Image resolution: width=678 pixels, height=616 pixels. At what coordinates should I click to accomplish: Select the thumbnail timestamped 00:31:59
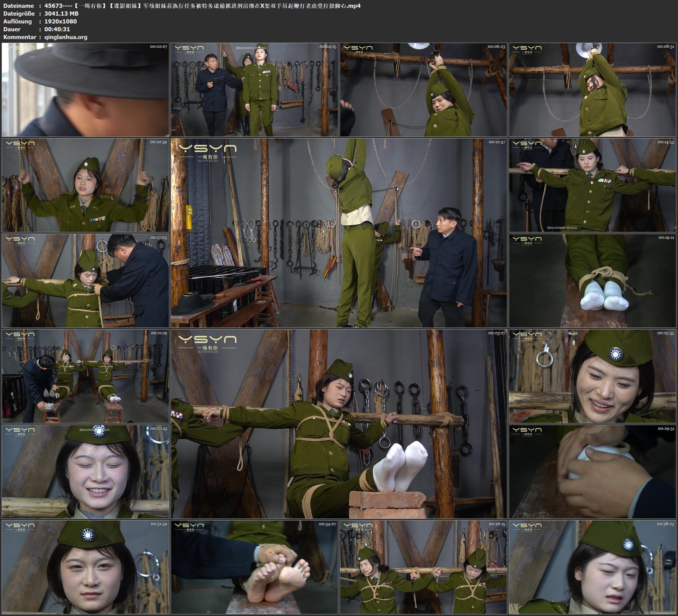(85, 567)
